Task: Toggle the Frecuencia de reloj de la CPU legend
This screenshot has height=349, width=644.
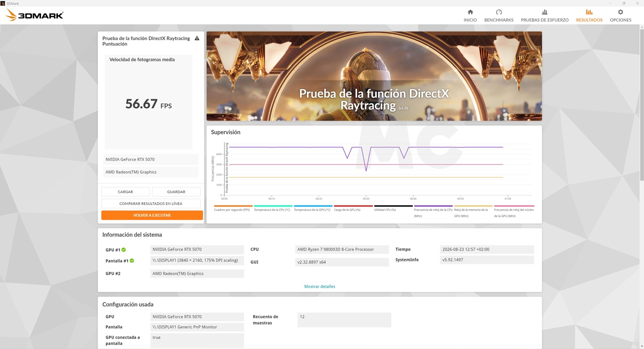Action: coord(433,211)
